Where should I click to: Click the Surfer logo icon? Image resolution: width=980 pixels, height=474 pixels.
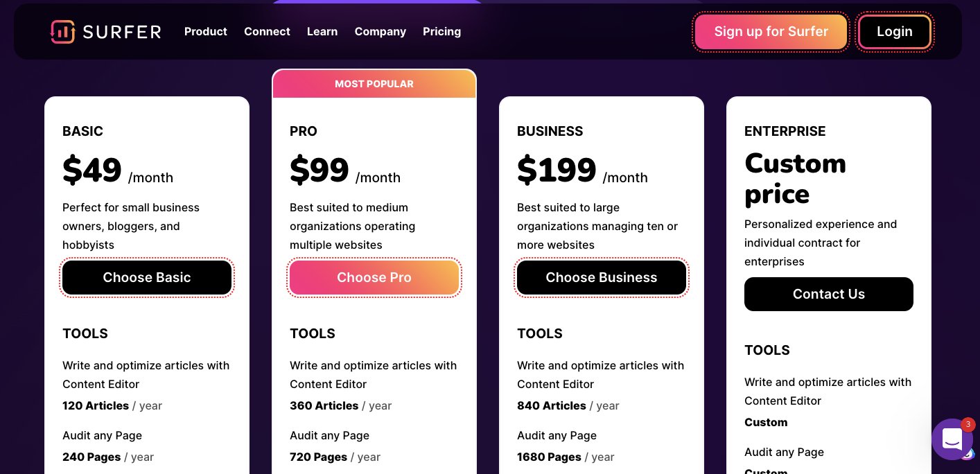[62, 31]
